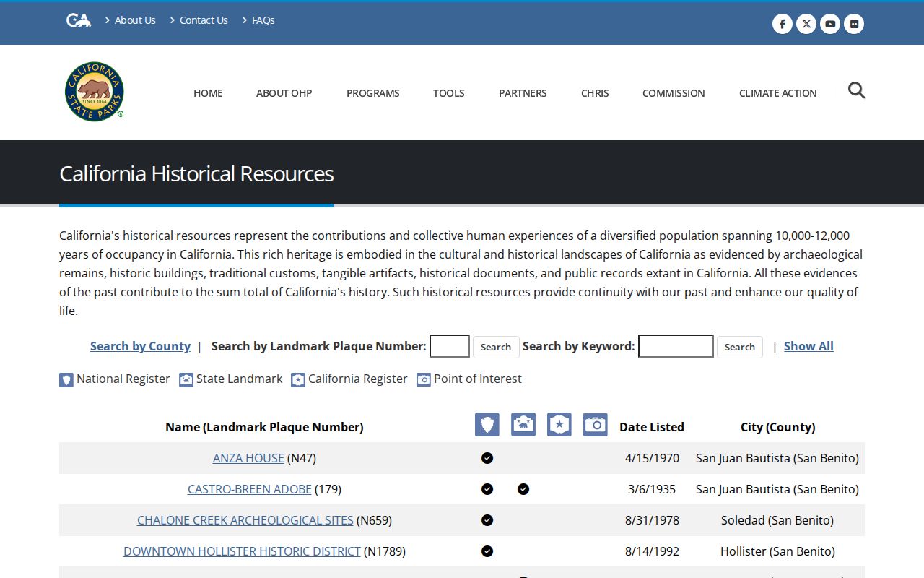The width and height of the screenshot is (924, 578).
Task: Click Anza House National Register checkmark
Action: (487, 458)
